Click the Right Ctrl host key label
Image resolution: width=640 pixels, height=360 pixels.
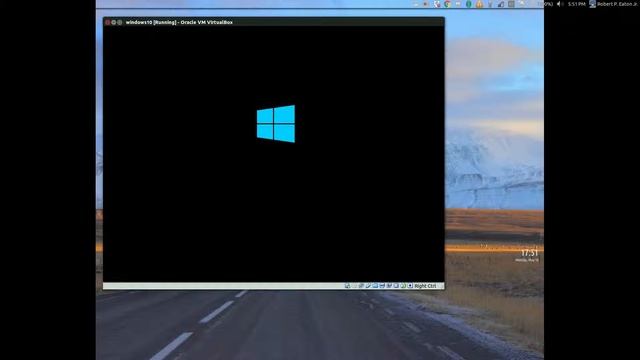coord(425,286)
